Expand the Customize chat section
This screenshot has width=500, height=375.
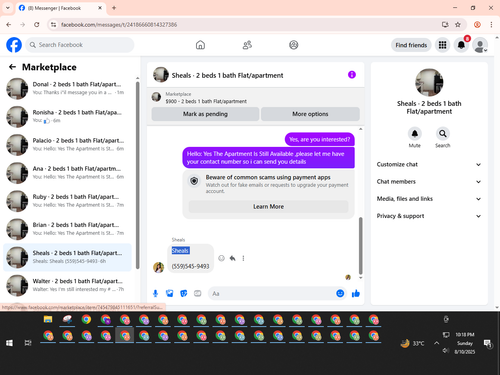[429, 164]
